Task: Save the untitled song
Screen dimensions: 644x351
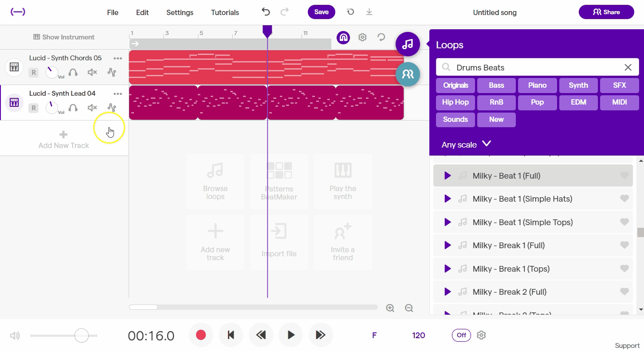Action: pos(321,12)
